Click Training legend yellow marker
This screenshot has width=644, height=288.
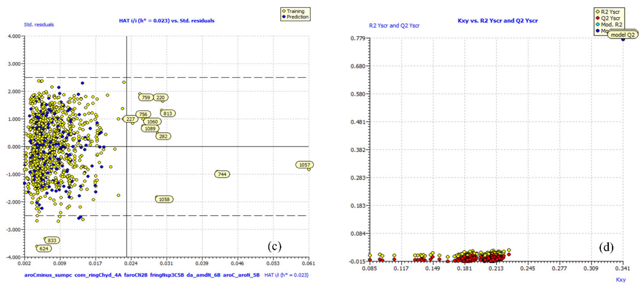click(284, 11)
